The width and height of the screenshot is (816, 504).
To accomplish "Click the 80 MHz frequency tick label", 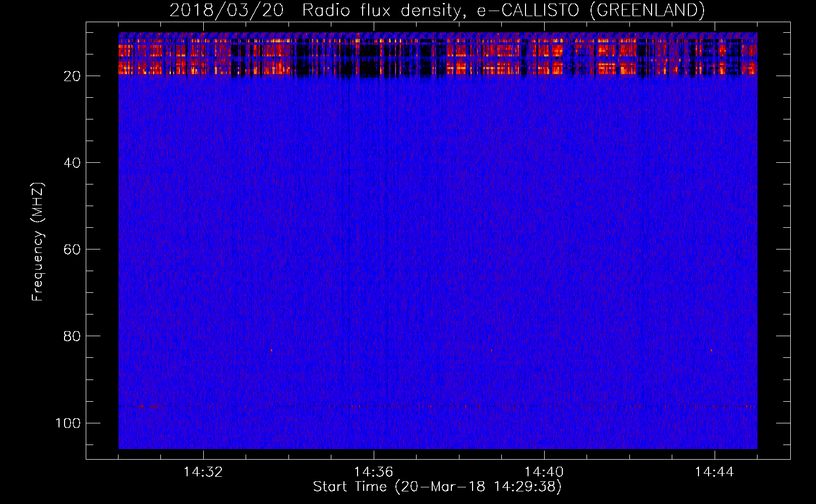I will click(x=72, y=336).
